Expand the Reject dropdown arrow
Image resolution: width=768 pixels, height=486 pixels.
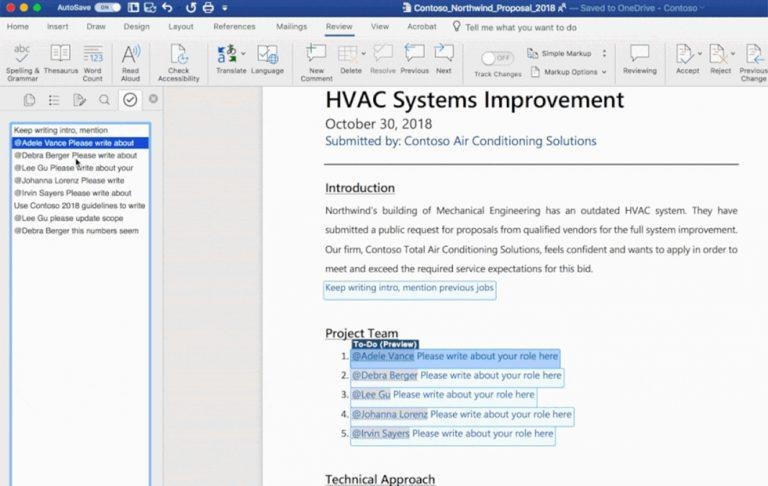point(733,53)
